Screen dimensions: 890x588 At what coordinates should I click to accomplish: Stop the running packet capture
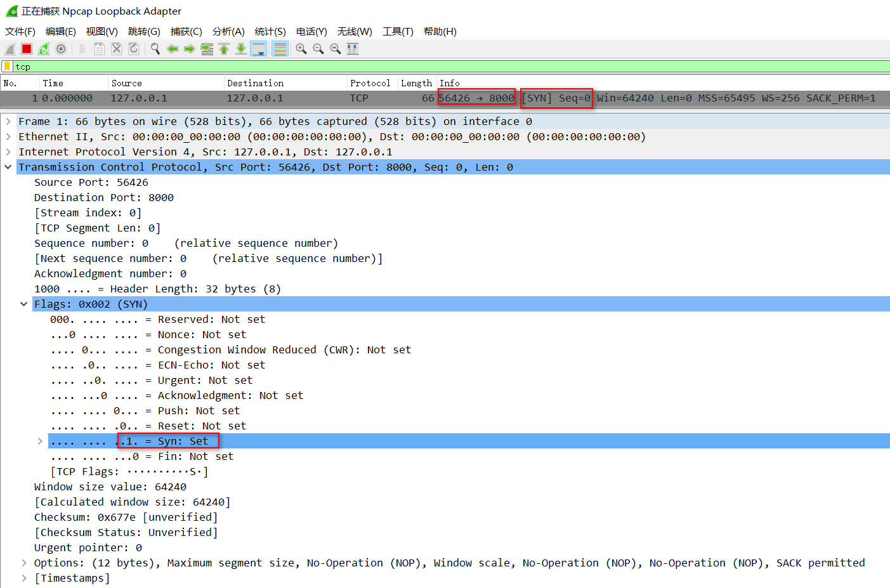tap(27, 49)
